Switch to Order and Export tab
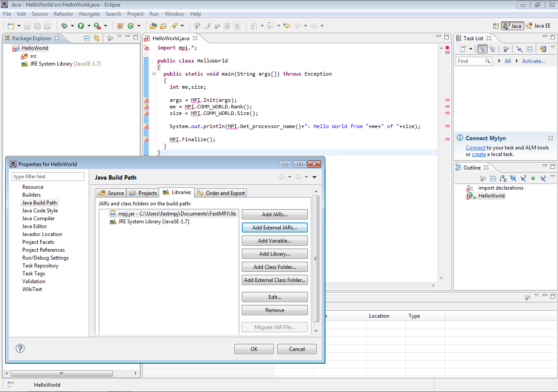The width and height of the screenshot is (558, 392). [221, 193]
